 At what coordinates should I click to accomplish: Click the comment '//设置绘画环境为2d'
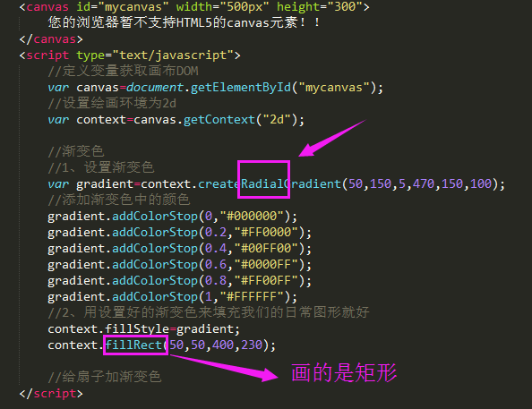112,103
